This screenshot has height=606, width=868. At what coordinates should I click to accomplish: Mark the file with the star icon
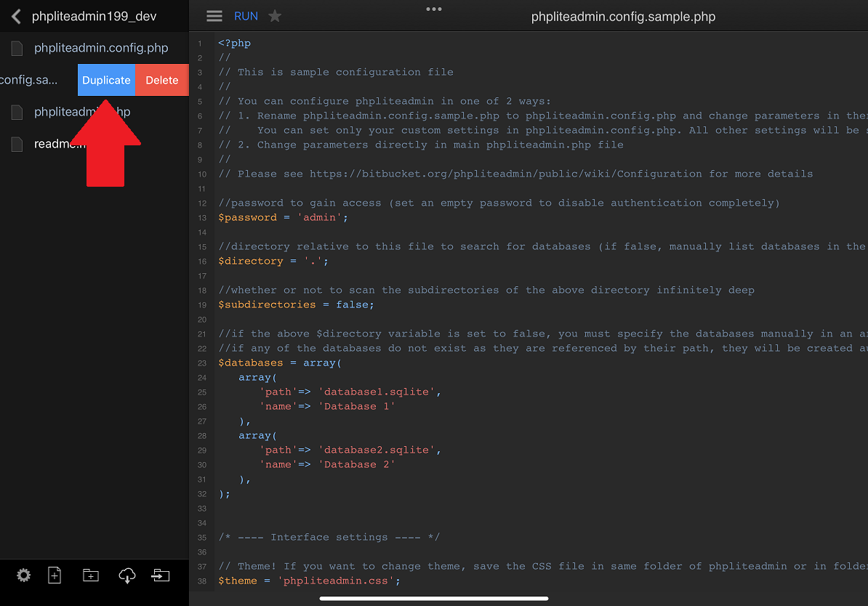(275, 16)
